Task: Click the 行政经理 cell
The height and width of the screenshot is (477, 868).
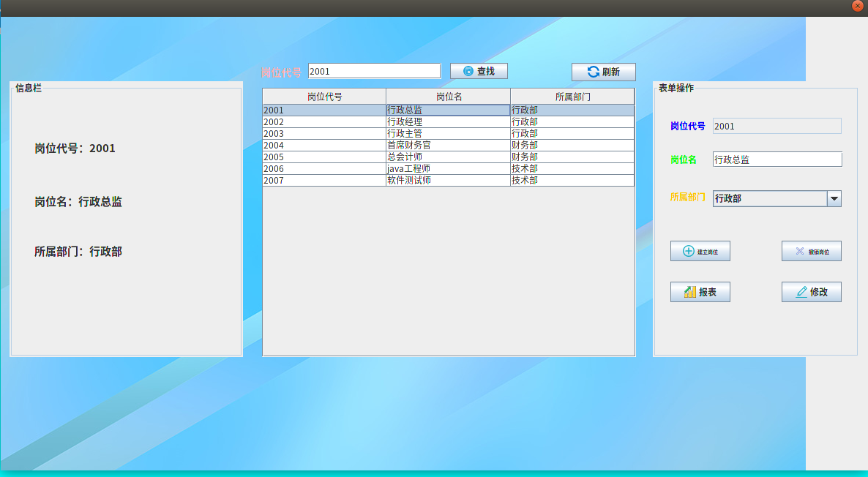Action: [448, 121]
